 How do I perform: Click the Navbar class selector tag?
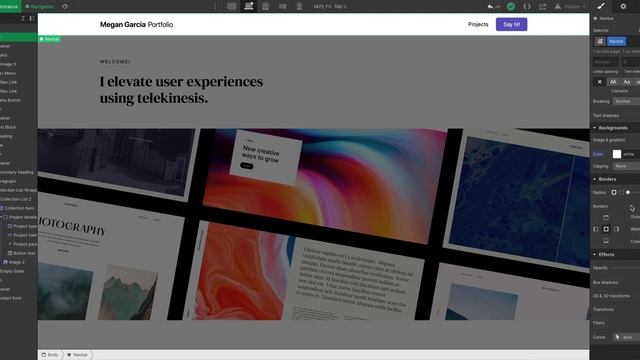click(616, 41)
